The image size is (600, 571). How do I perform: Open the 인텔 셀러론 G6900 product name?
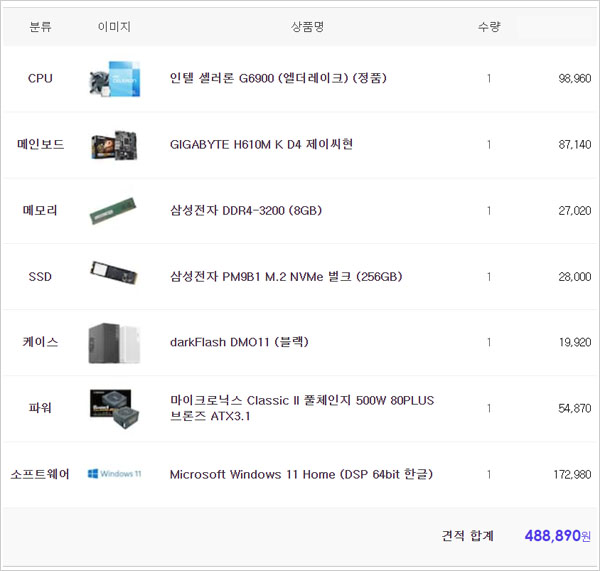click(278, 78)
